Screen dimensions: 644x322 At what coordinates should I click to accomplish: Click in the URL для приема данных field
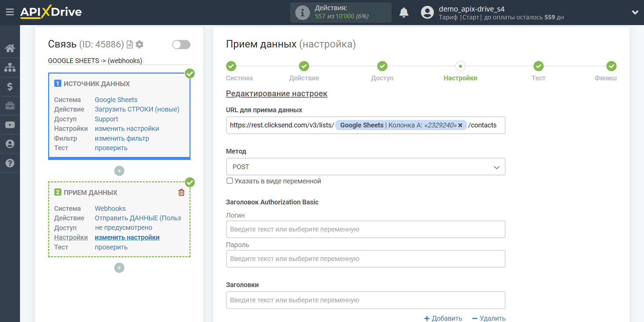tap(366, 125)
